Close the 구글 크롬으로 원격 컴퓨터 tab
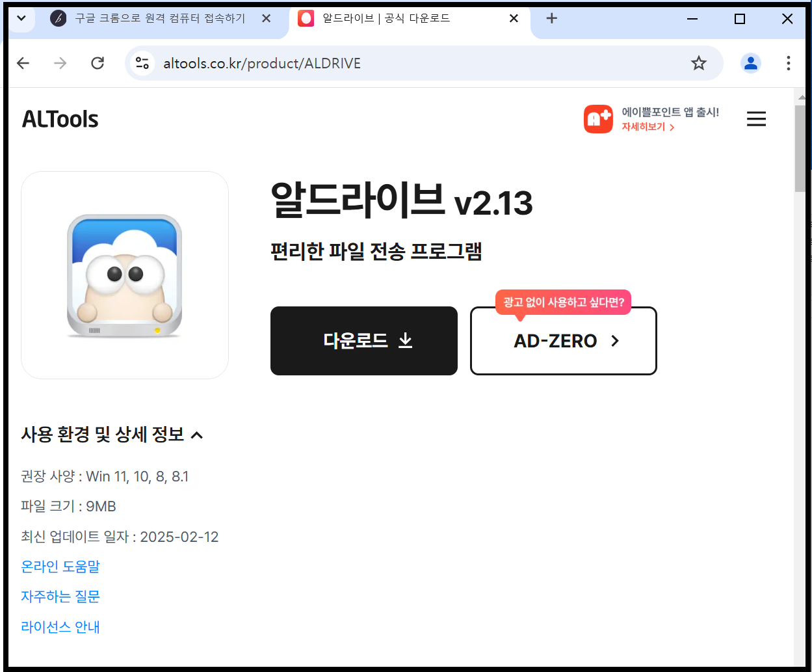Image resolution: width=812 pixels, height=672 pixels. [x=266, y=18]
